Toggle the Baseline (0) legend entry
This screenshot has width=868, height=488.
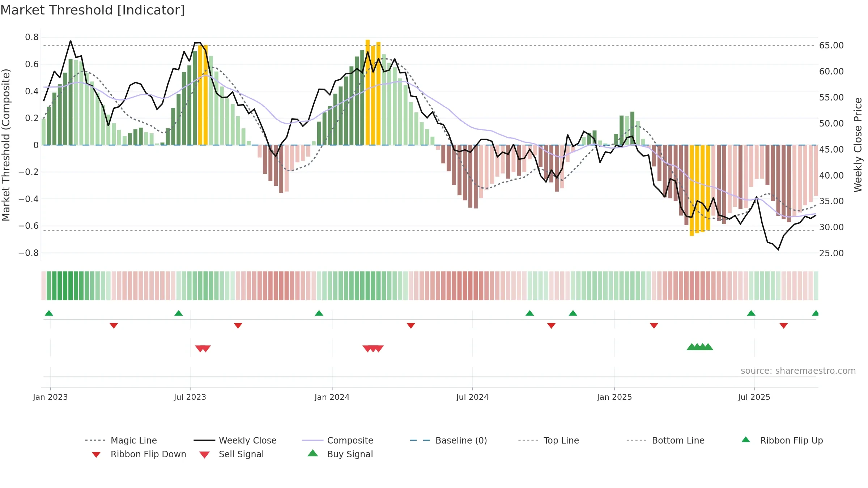(448, 440)
